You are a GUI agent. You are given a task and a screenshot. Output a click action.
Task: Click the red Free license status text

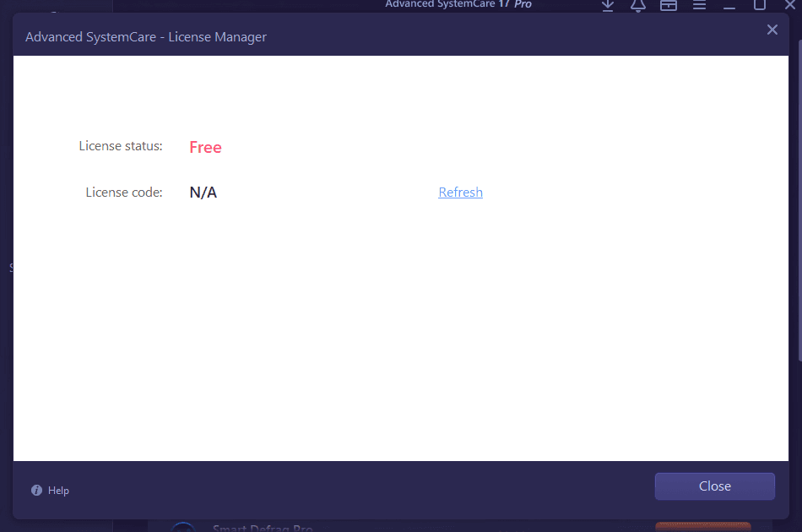pyautogui.click(x=205, y=148)
